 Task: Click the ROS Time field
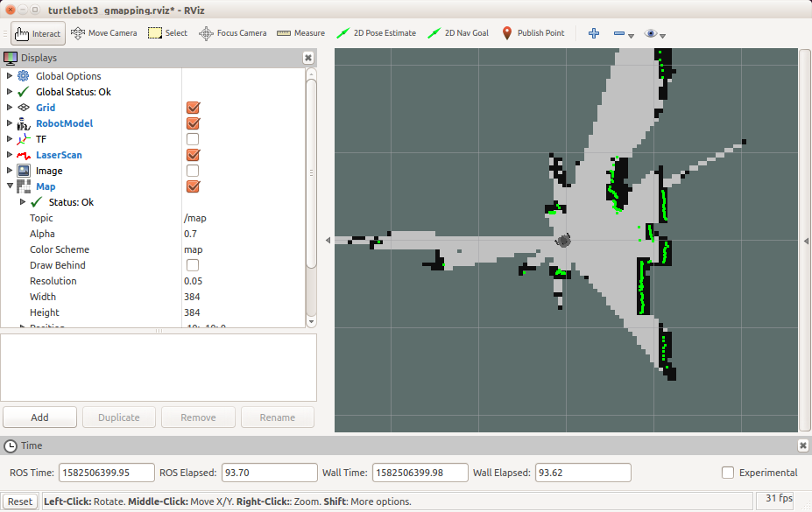[107, 473]
